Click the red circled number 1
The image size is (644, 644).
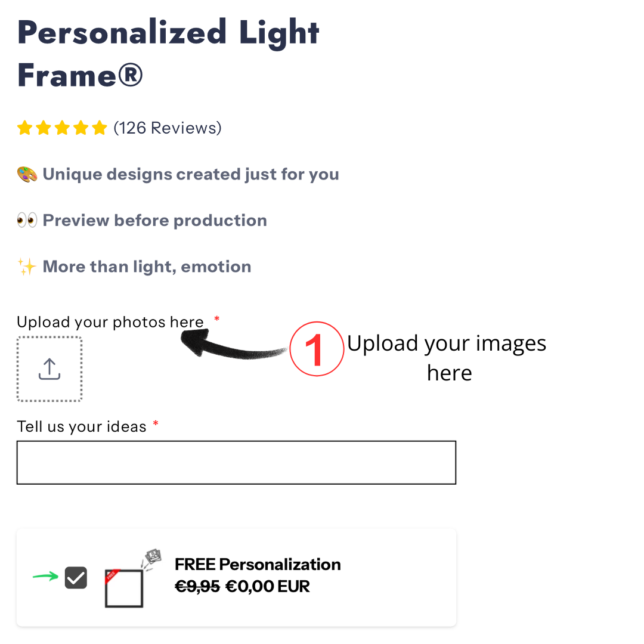click(317, 349)
